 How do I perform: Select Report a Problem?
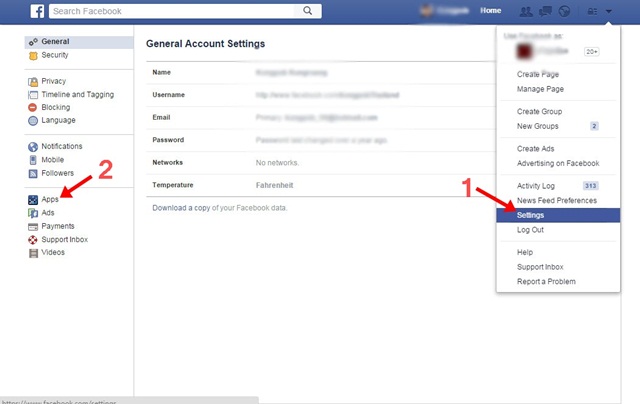click(546, 282)
